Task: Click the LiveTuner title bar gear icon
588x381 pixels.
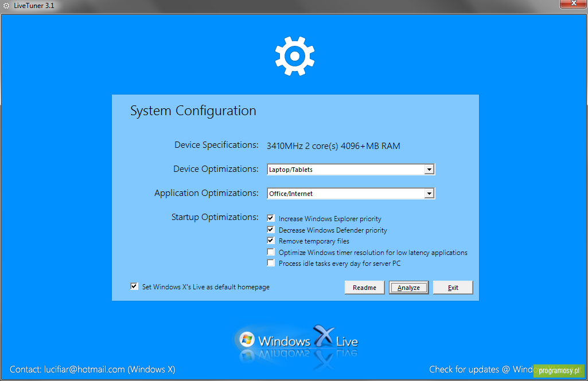Action: click(6, 6)
